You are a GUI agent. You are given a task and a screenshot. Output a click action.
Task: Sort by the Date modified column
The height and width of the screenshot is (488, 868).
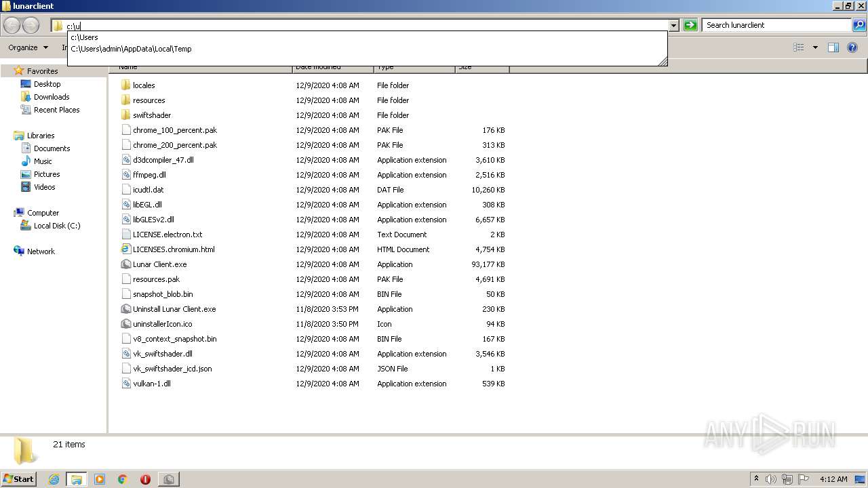[x=333, y=67]
